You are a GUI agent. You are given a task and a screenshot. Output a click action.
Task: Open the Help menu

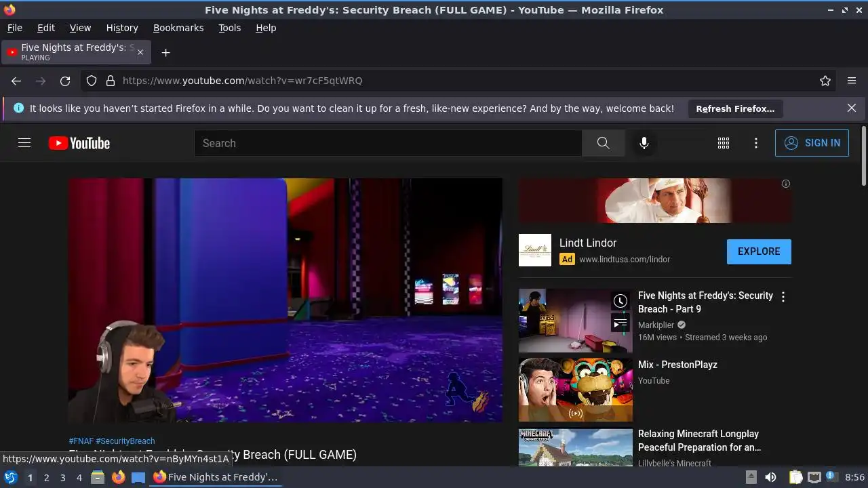click(266, 28)
